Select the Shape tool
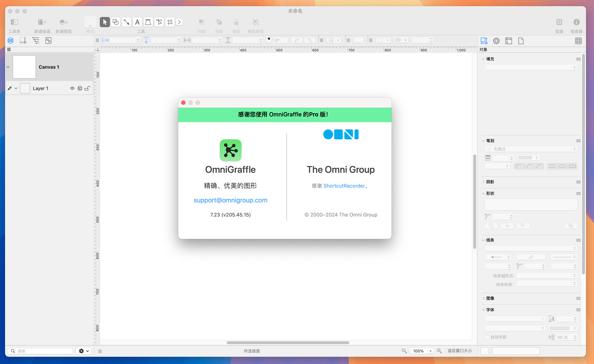Screen dimensions: 594x364 pos(116,22)
